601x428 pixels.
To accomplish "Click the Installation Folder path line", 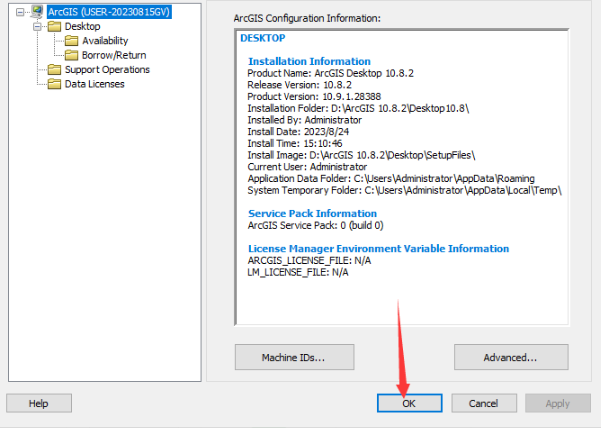I will click(x=358, y=108).
